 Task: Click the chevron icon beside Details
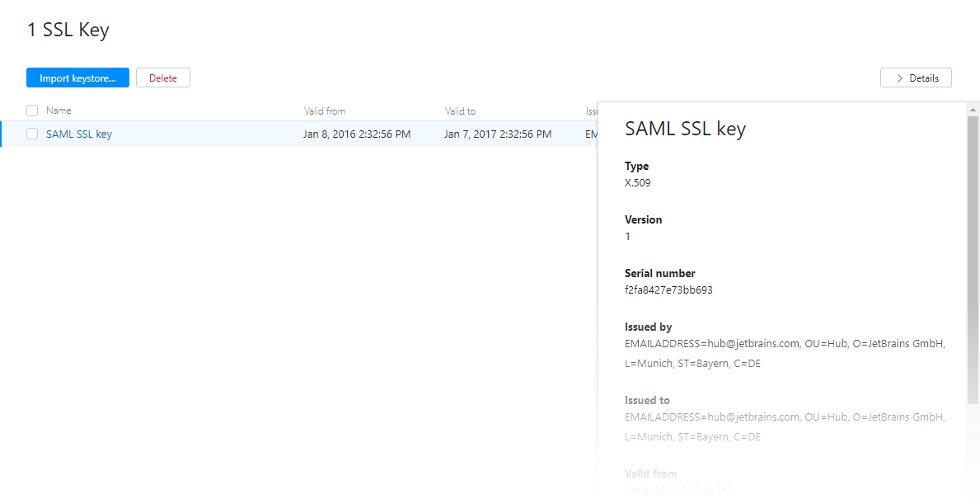[x=899, y=78]
